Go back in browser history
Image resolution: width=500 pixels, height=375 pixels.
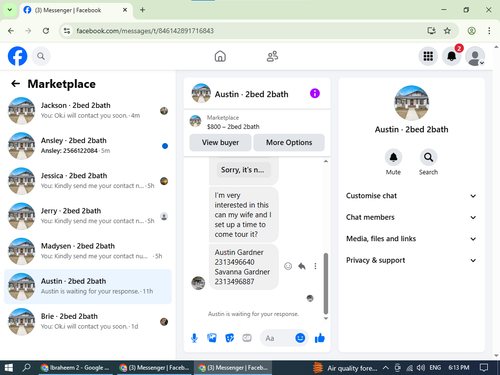point(11,31)
